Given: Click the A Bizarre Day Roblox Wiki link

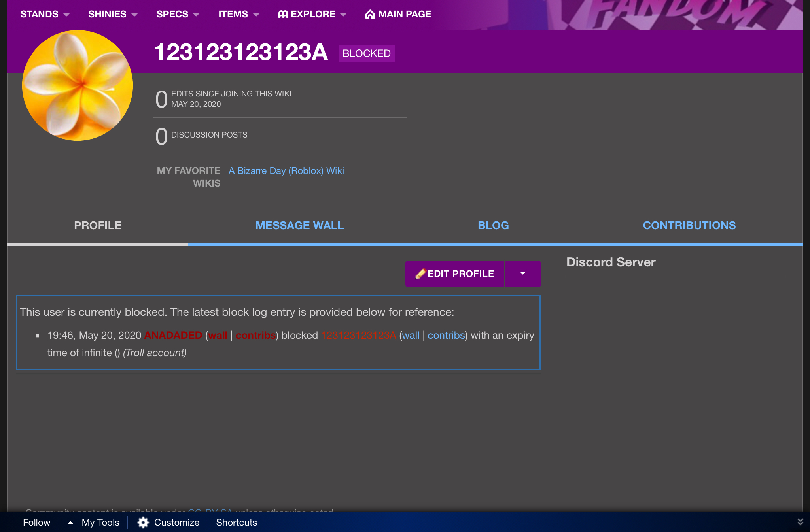Looking at the screenshot, I should point(286,170).
